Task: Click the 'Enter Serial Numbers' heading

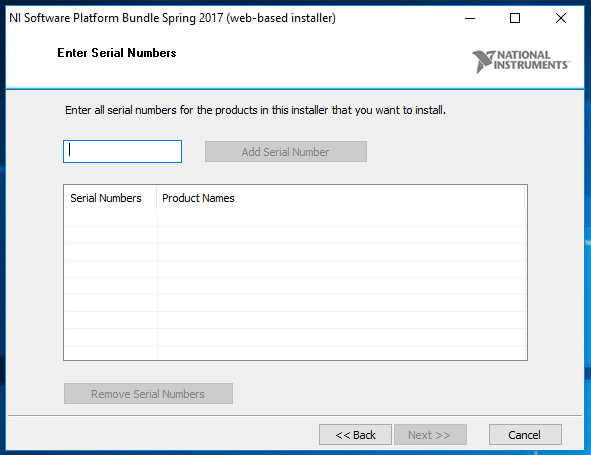Action: (116, 53)
